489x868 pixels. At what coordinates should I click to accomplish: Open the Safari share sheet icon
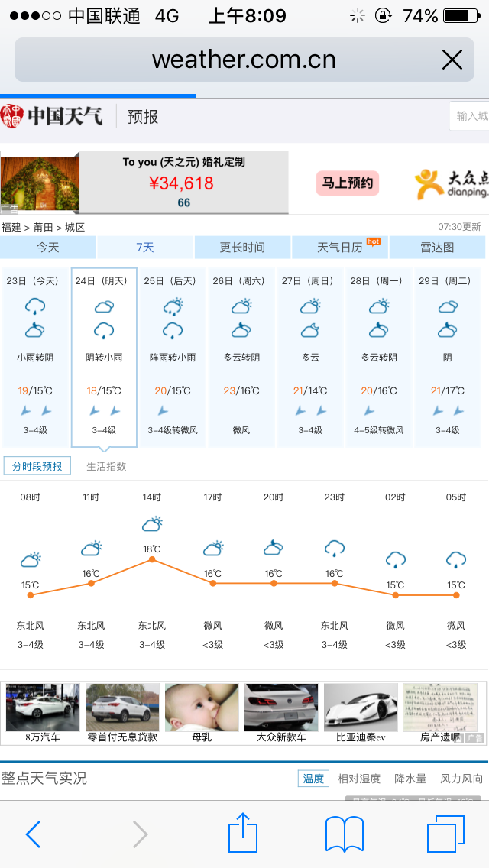coord(243,833)
